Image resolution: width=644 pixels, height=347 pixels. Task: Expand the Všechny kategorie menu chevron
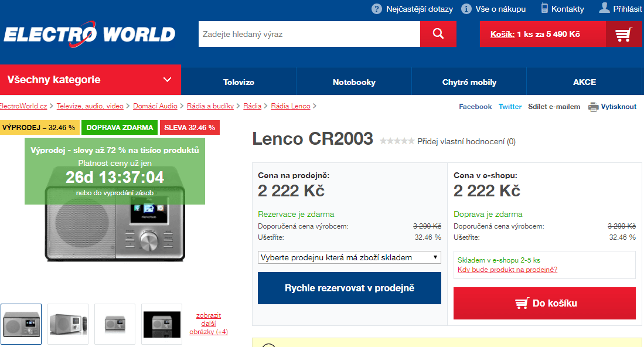tap(167, 80)
